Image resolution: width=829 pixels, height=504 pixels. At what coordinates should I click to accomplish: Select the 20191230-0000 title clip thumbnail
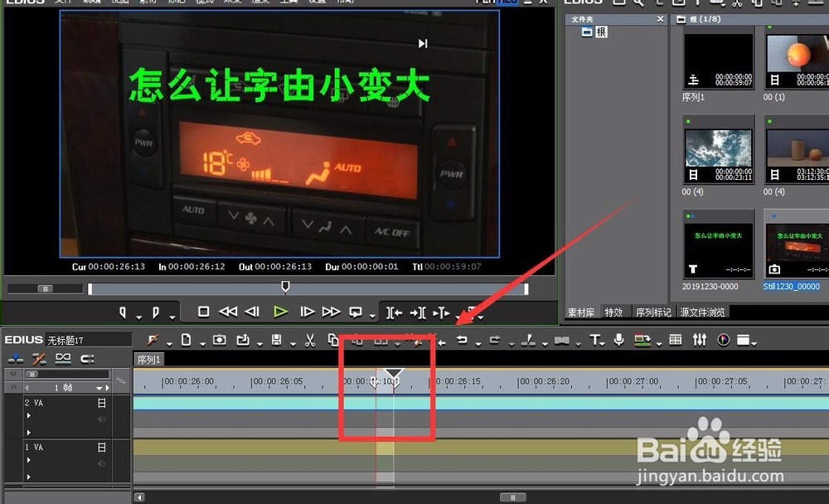[719, 244]
